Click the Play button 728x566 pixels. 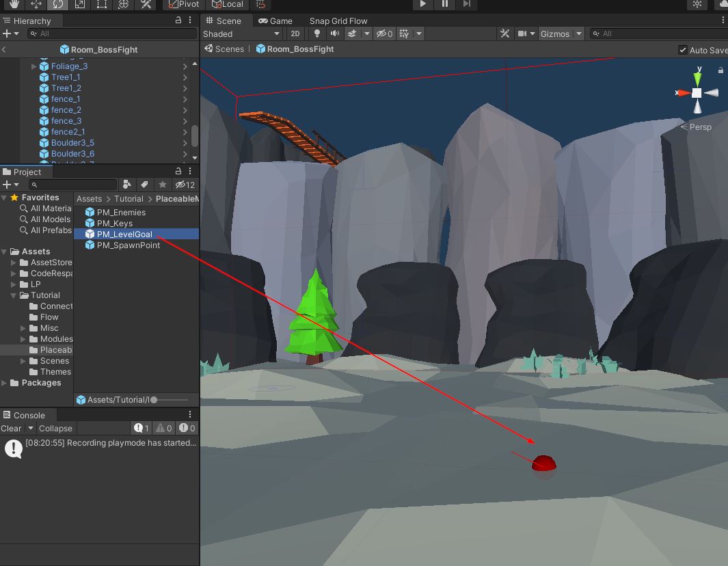pyautogui.click(x=422, y=4)
